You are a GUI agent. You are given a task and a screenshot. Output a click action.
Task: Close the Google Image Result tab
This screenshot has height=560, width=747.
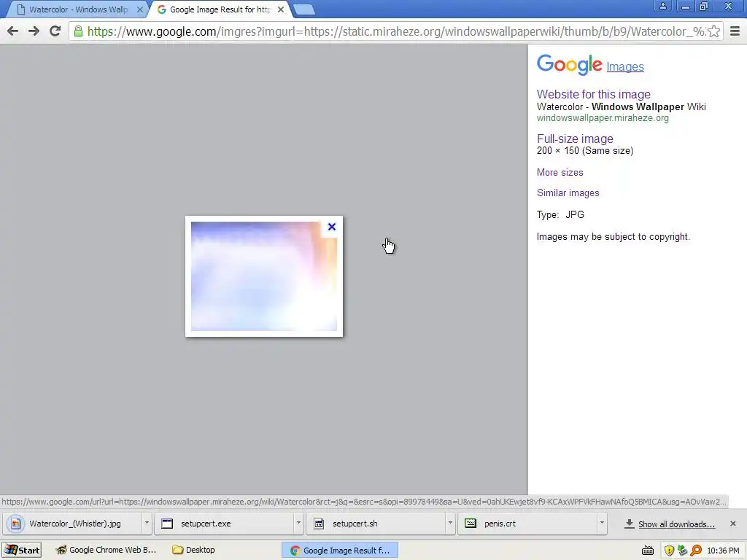(x=281, y=9)
